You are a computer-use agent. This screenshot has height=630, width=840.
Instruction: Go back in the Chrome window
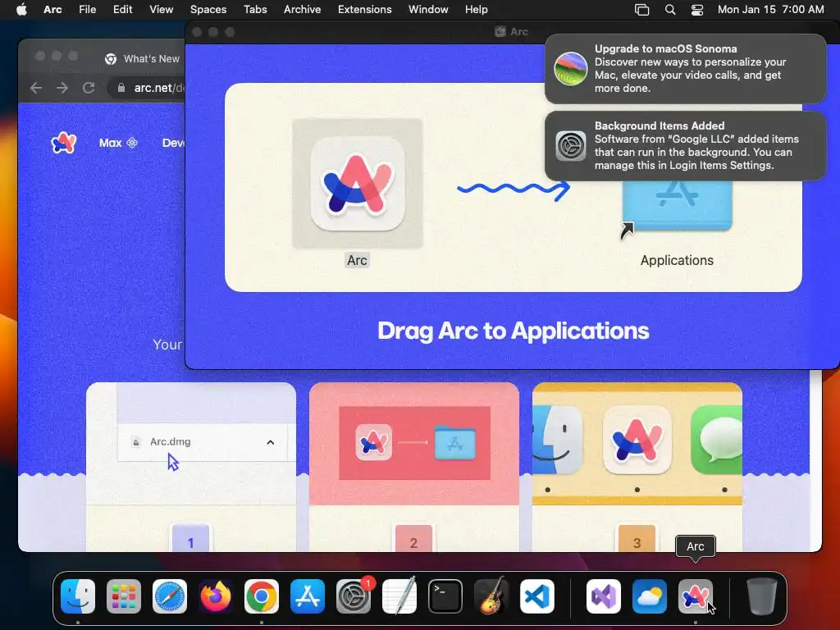pyautogui.click(x=36, y=88)
